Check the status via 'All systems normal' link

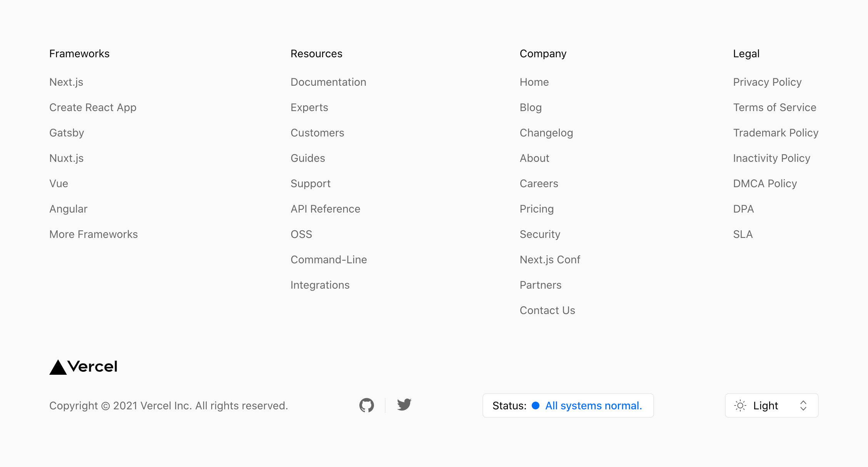[593, 406]
